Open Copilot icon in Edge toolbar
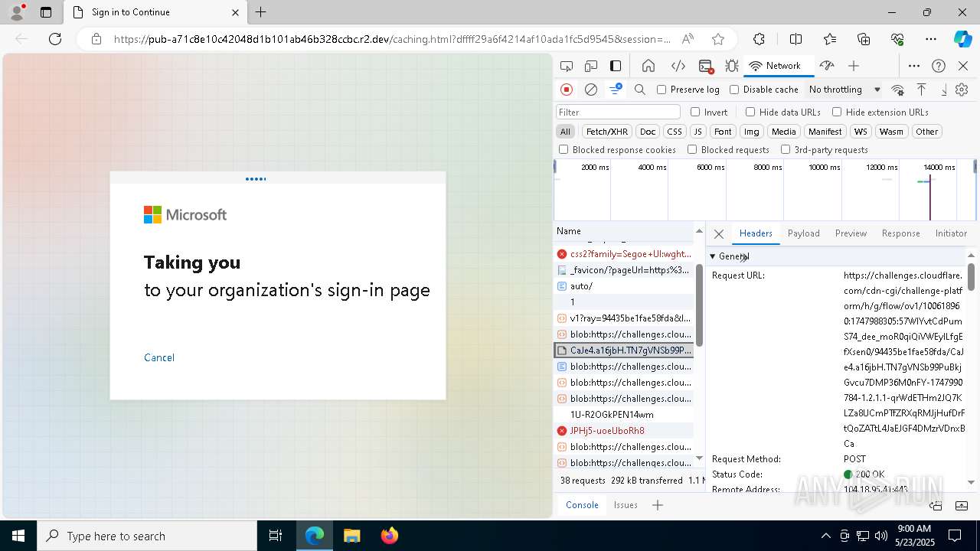Viewport: 980px width, 551px height. pyautogui.click(x=962, y=39)
